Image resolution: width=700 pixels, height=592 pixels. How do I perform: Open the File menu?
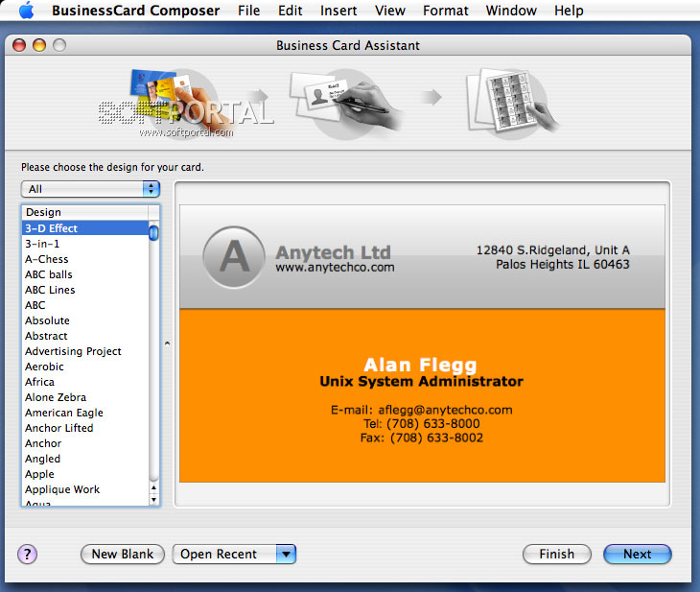coord(248,11)
